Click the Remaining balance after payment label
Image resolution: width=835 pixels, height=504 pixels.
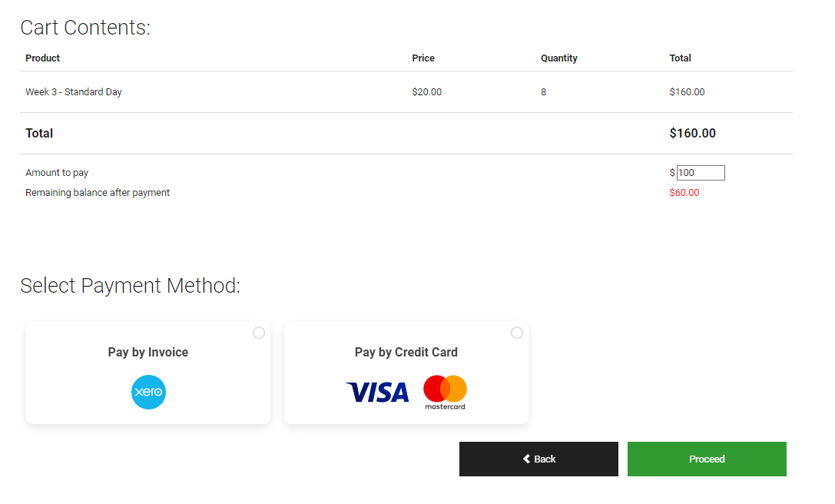(x=98, y=192)
